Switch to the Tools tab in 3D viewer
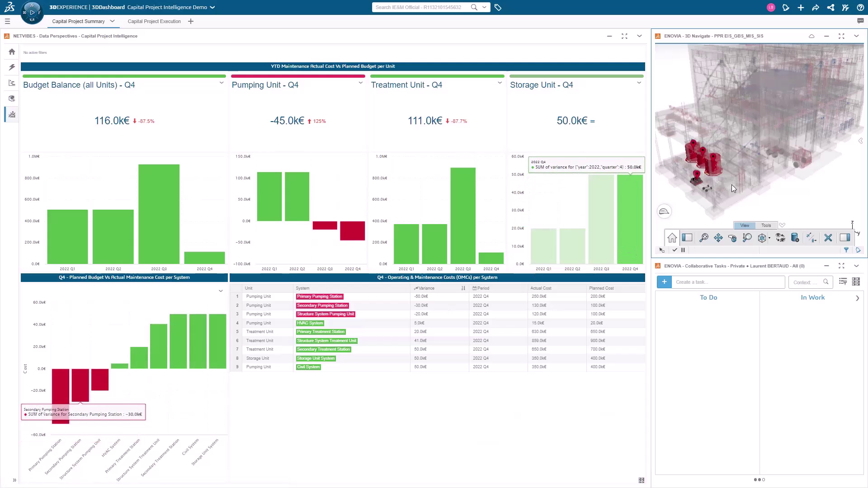The height and width of the screenshot is (488, 868). [766, 225]
